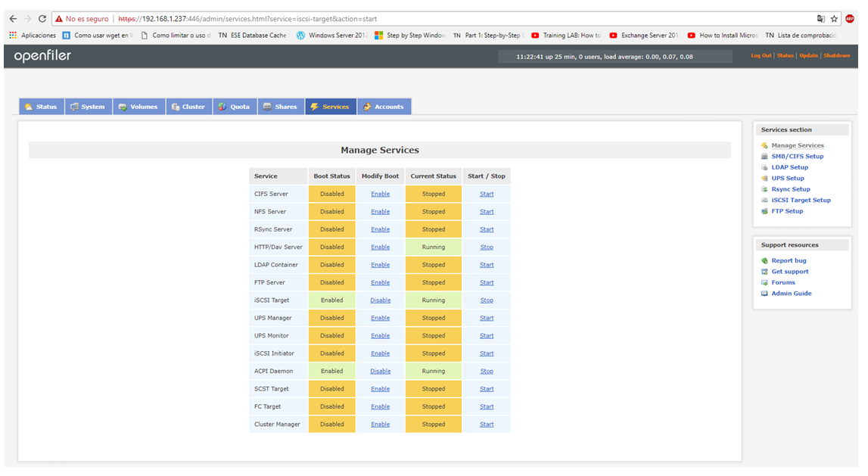This screenshot has height=476, width=868.
Task: Go to the Quota tab
Action: (x=235, y=107)
